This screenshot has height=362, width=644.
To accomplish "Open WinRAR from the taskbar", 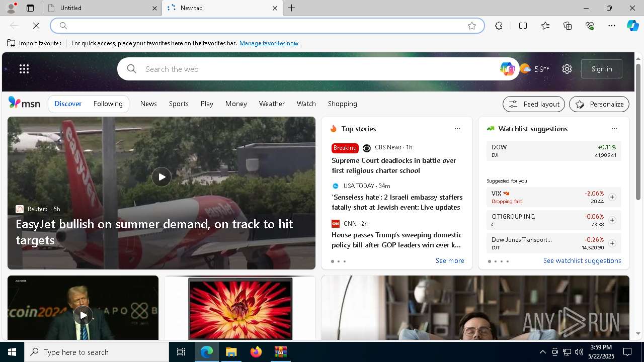I will tap(280, 352).
